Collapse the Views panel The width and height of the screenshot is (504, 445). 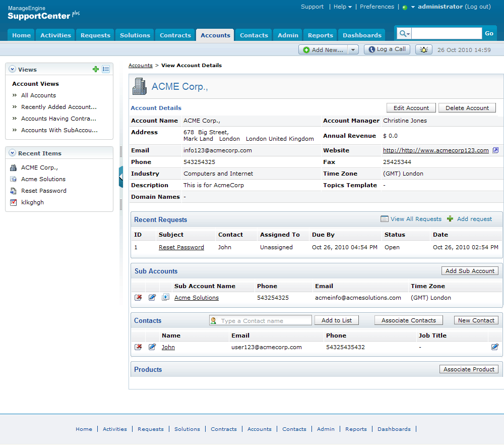(x=13, y=70)
